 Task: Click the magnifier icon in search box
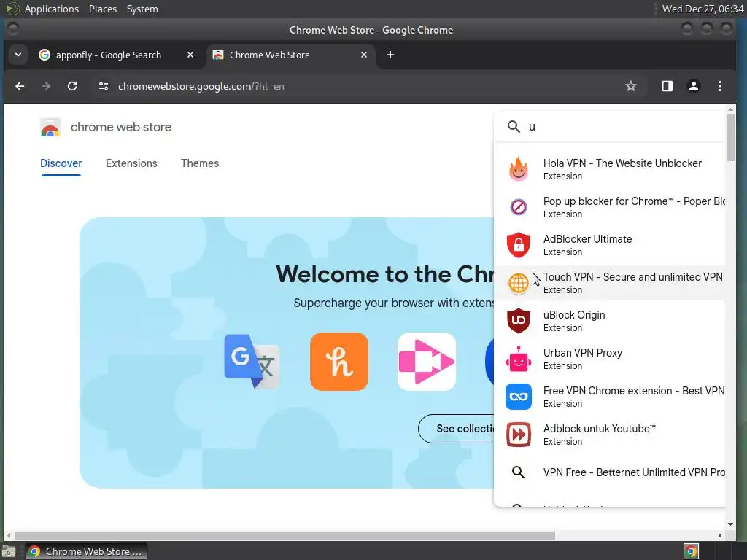tap(514, 127)
